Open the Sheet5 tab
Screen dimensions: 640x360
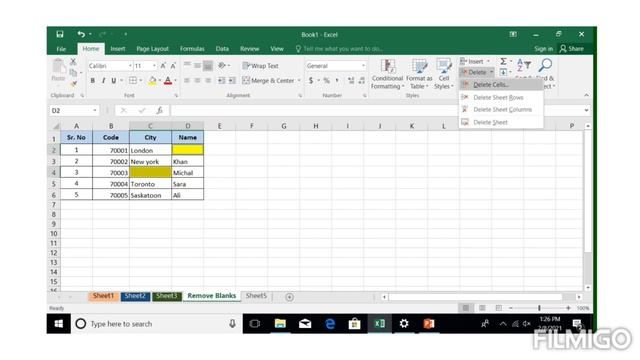click(x=256, y=296)
